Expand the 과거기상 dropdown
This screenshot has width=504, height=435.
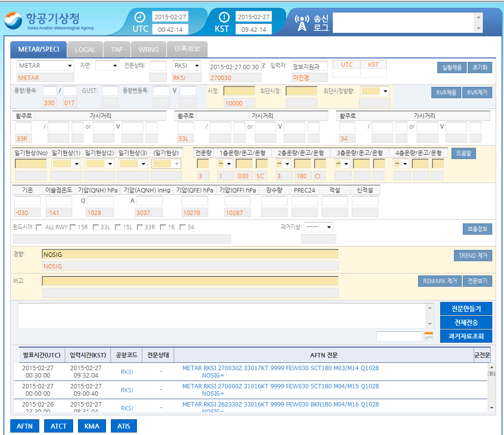(x=318, y=227)
